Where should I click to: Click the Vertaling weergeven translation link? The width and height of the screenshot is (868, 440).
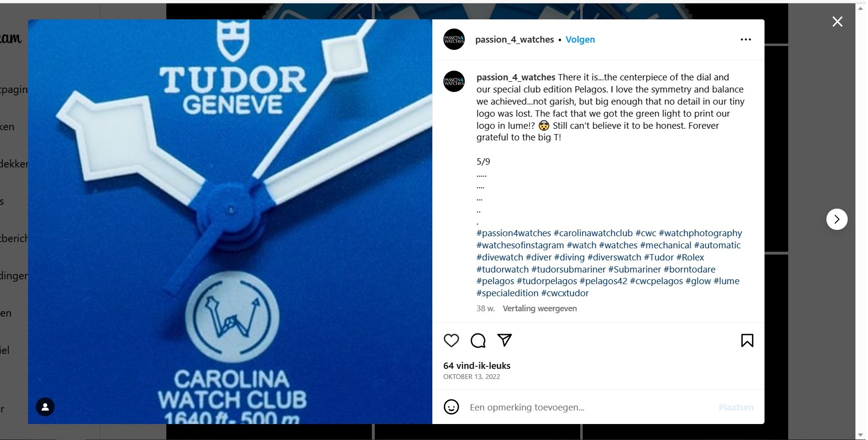click(540, 308)
